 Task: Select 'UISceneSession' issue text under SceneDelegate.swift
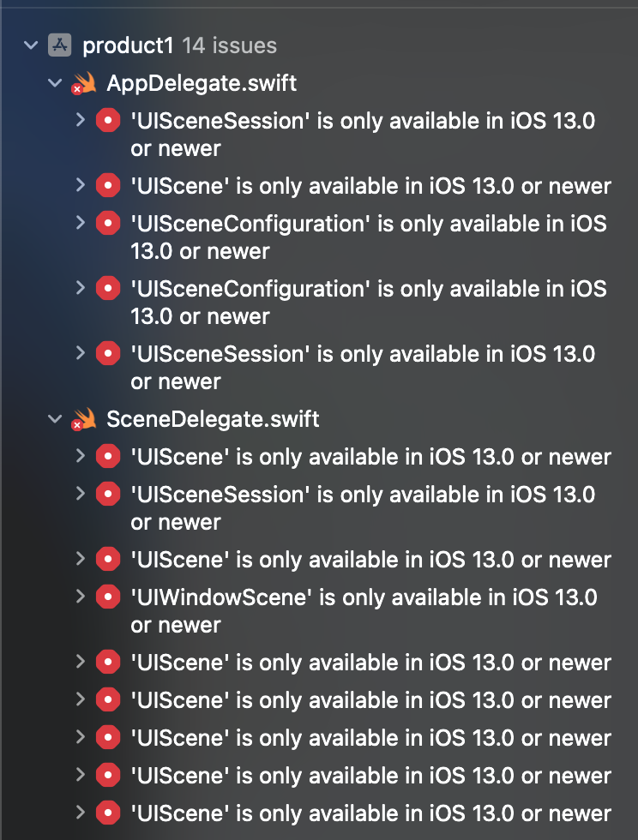coord(363,508)
